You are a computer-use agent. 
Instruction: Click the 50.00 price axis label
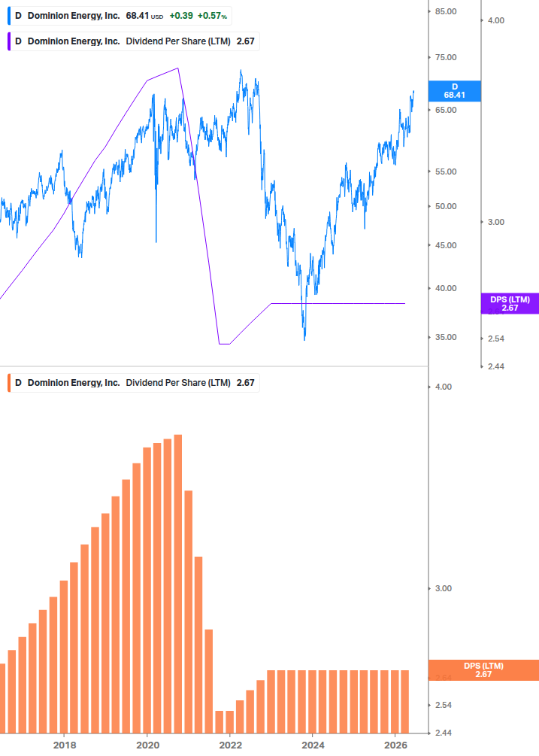446,206
